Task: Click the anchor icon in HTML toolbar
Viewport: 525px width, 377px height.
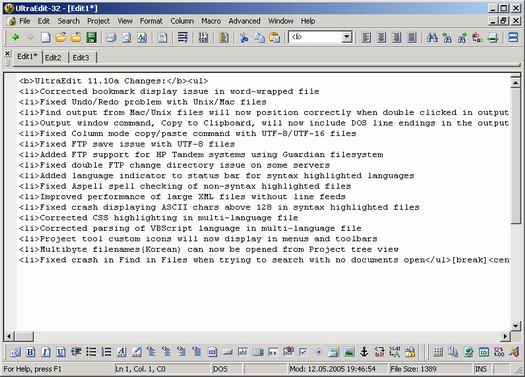Action: (364, 352)
